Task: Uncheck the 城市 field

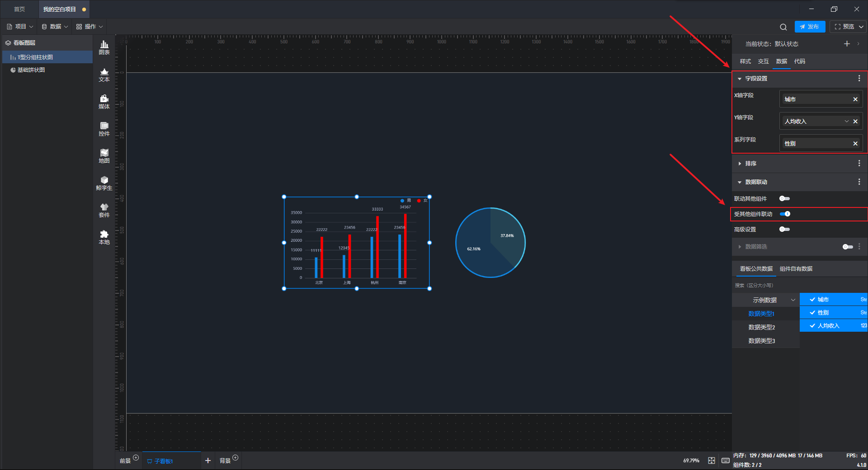Action: [x=812, y=300]
